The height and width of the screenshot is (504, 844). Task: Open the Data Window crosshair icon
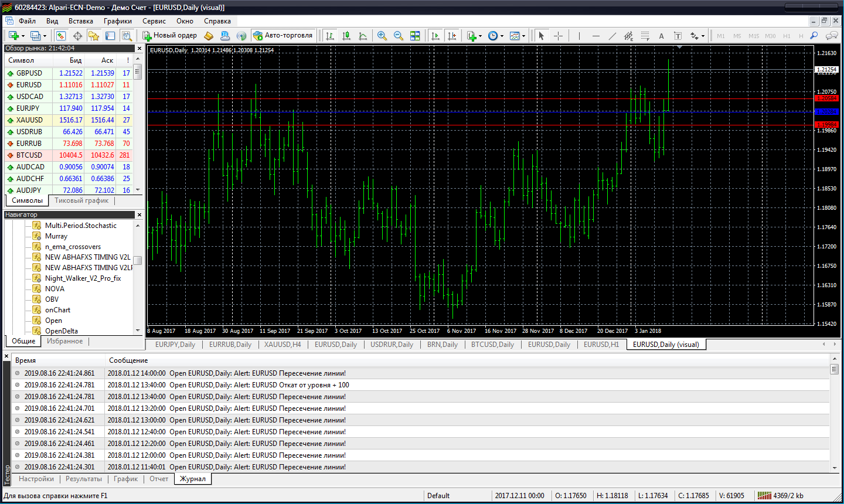77,36
